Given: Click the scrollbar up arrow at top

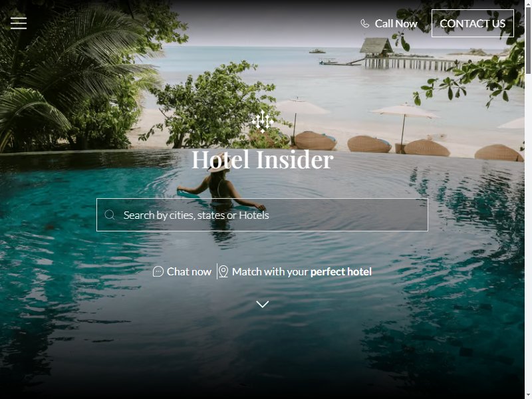Looking at the screenshot, I should pos(528,3).
